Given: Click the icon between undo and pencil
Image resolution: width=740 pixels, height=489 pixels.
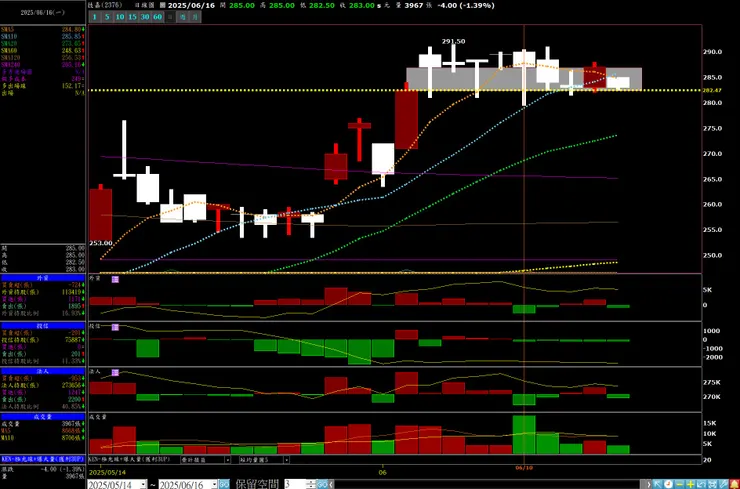Looking at the screenshot, I should pos(712,484).
